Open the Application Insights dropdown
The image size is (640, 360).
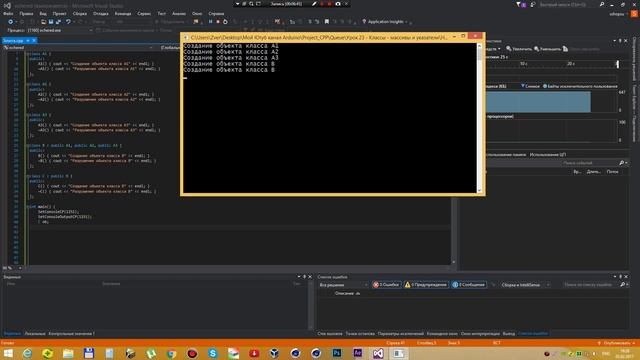click(386, 22)
